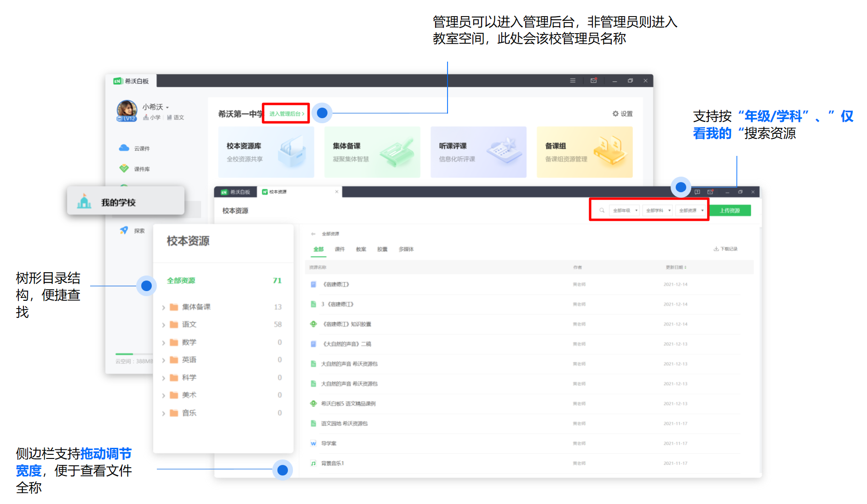Open the 全部年级 dropdown

625,210
